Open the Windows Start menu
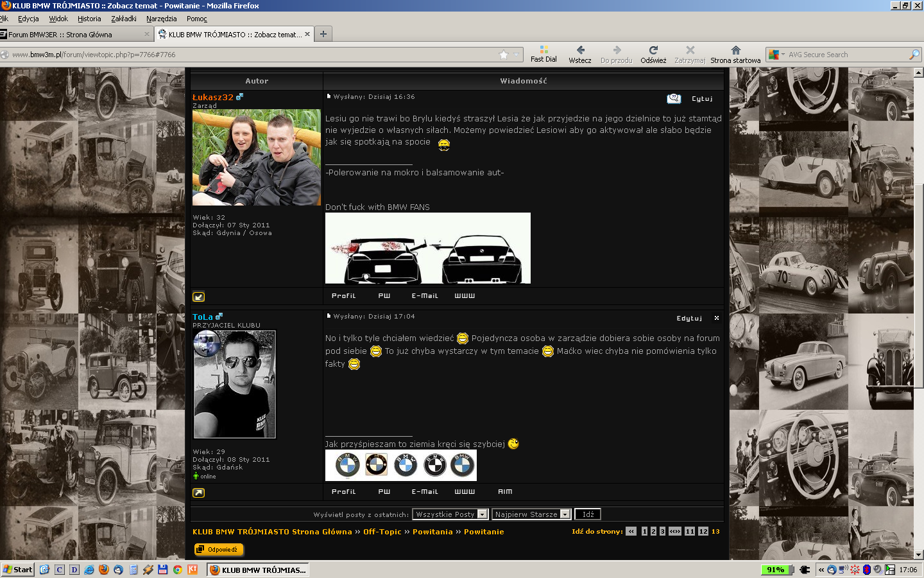Screen dimensions: 924x578 (x=17, y=570)
